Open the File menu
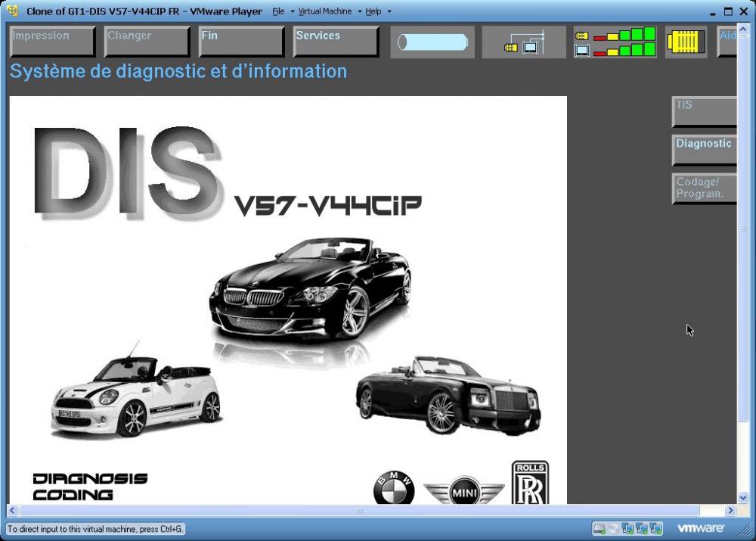This screenshot has height=541, width=756. [278, 11]
